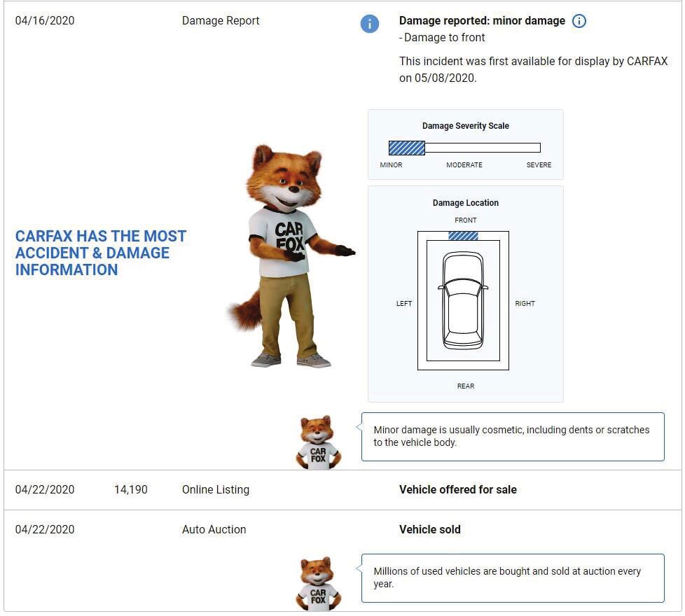Click the 04/22/2020 date in Auto Auction row
This screenshot has width=685, height=616.
point(45,529)
